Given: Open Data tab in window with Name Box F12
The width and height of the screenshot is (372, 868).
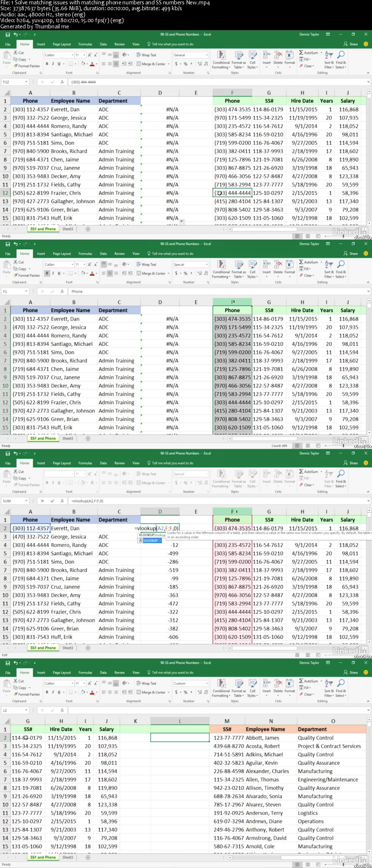Looking at the screenshot, I should tap(104, 44).
